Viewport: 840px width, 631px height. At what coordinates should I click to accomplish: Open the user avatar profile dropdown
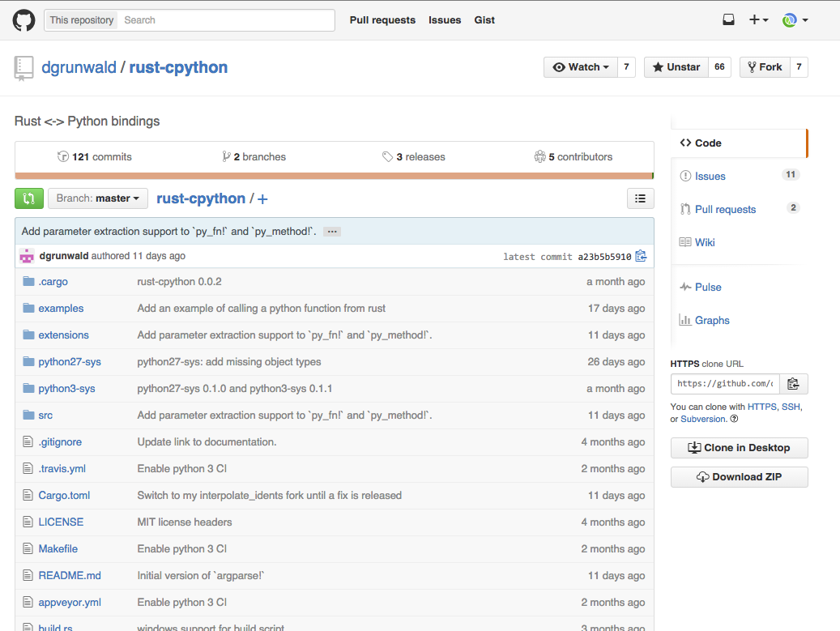click(795, 20)
